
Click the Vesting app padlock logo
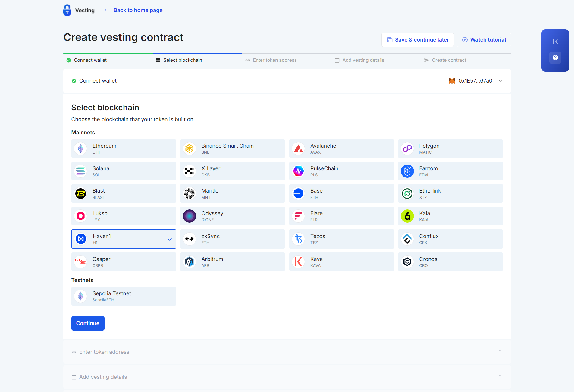[x=67, y=10]
